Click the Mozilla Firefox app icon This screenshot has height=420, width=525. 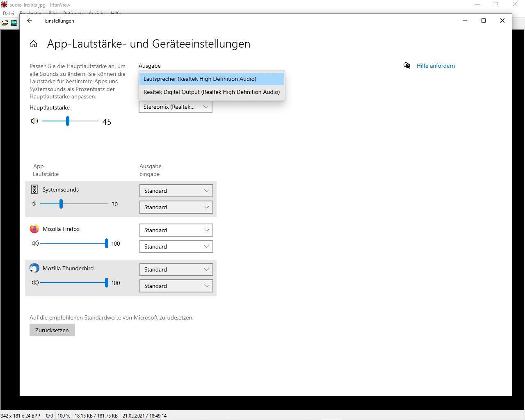(x=34, y=229)
